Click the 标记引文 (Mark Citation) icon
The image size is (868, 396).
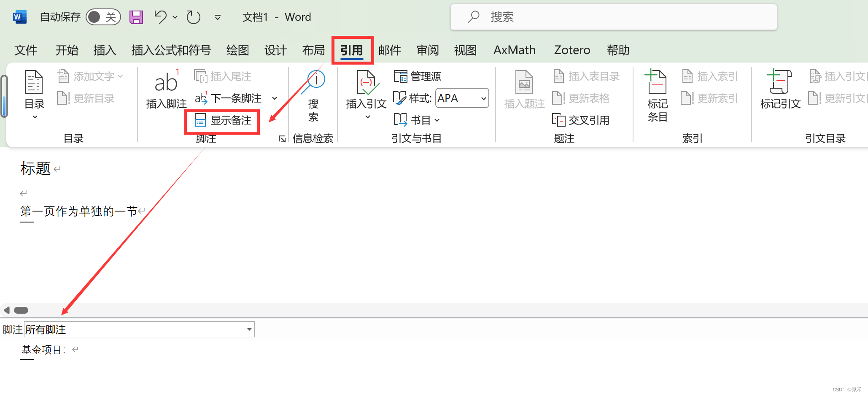(x=779, y=81)
